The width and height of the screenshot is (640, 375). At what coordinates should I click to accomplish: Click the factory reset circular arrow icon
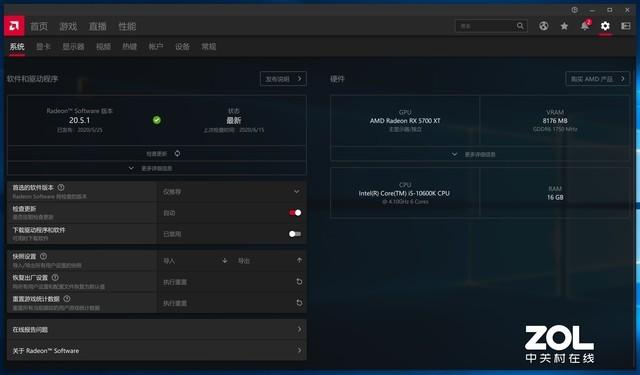[299, 282]
